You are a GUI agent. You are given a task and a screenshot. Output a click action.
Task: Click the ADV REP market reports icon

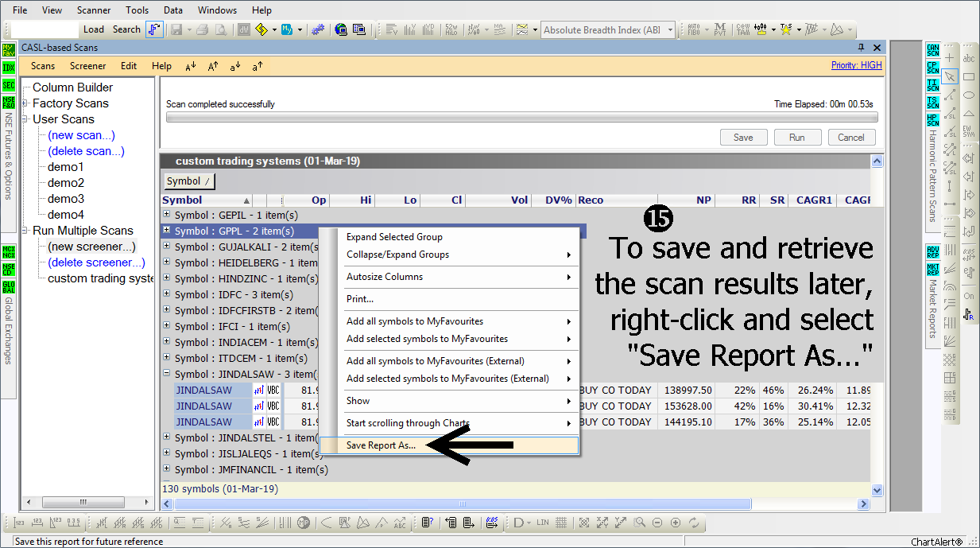[933, 252]
